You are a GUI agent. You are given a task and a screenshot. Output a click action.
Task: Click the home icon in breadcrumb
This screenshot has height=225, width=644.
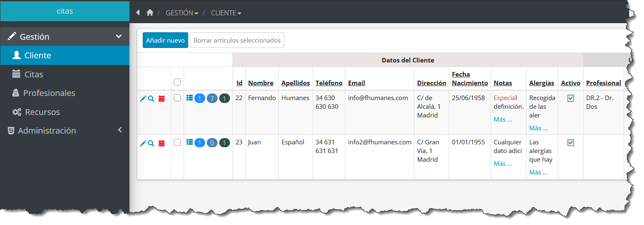pyautogui.click(x=150, y=13)
